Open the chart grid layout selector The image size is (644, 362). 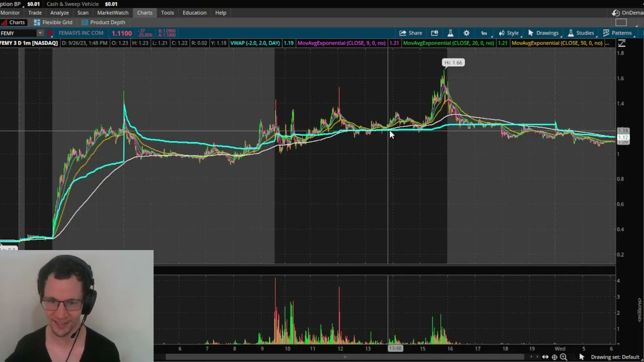621,22
